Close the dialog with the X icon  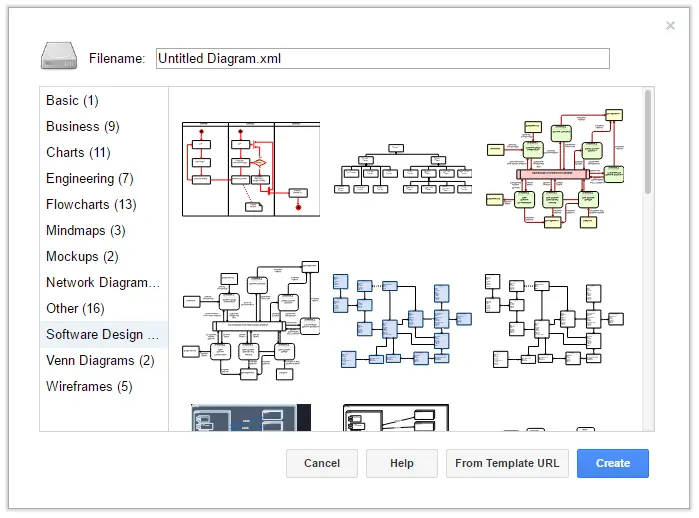670,26
